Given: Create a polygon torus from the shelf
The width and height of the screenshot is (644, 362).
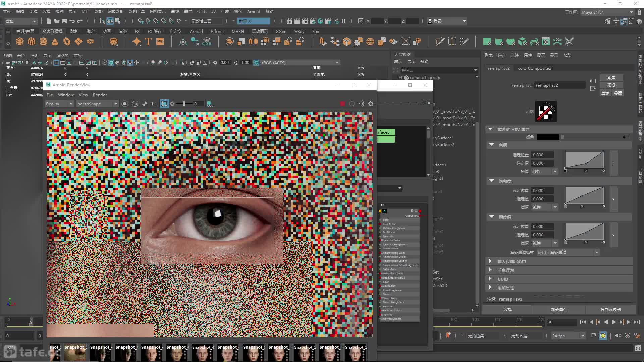Looking at the screenshot, I should (x=67, y=41).
